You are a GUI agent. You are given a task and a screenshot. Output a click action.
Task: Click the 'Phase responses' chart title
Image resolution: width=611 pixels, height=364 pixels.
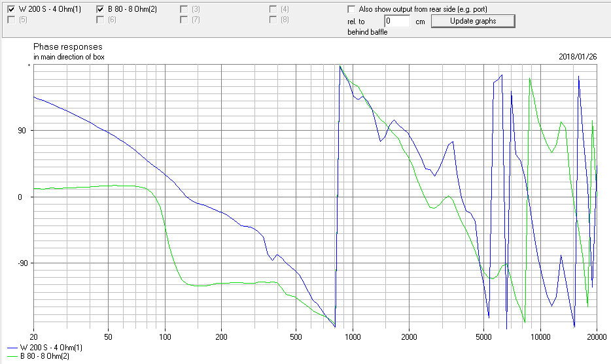pos(68,46)
